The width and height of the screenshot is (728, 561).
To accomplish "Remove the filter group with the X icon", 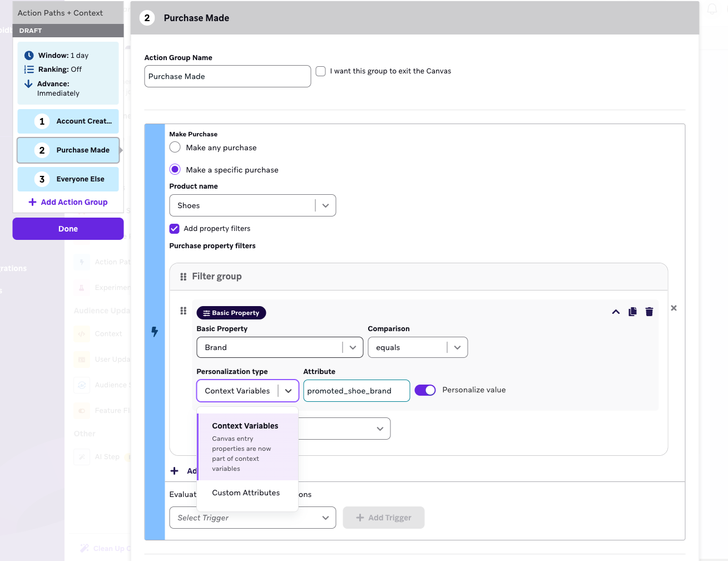I will pyautogui.click(x=673, y=308).
